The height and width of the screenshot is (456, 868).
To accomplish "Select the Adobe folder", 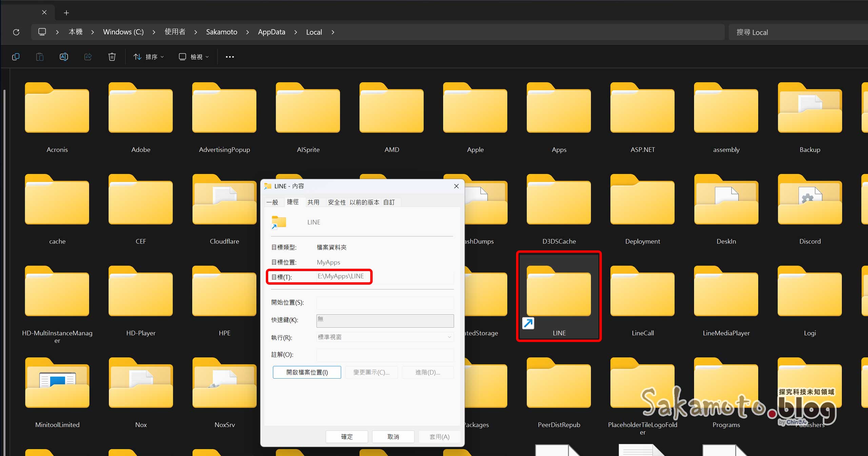I will tap(141, 117).
